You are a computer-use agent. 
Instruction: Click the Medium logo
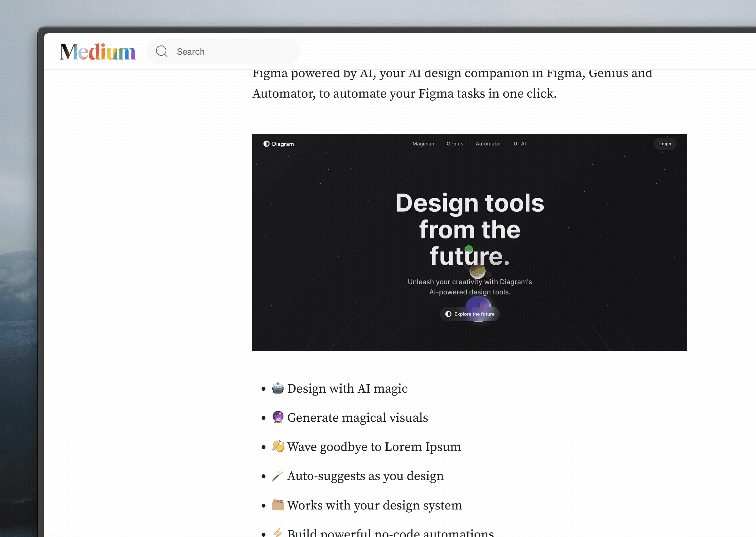click(x=98, y=52)
